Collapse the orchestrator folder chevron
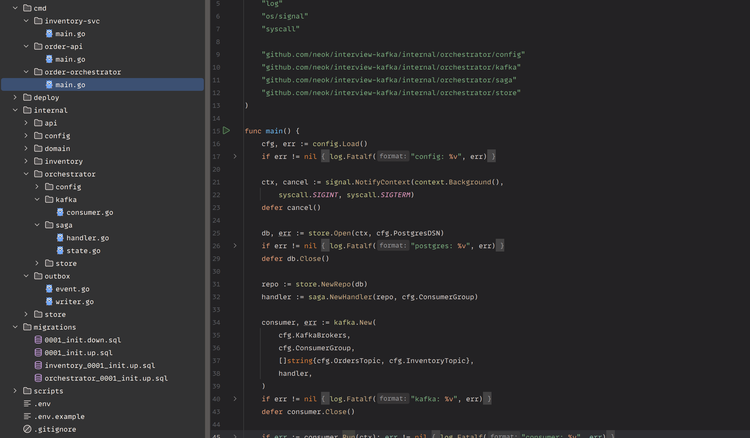Viewport: 750px width, 438px height. pos(26,174)
